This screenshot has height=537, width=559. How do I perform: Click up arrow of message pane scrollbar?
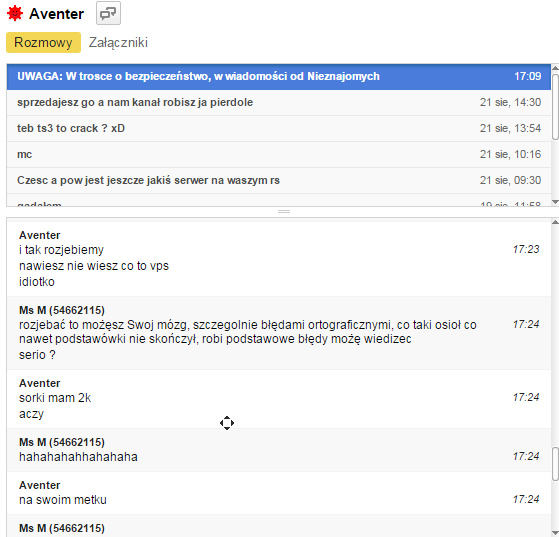[555, 222]
